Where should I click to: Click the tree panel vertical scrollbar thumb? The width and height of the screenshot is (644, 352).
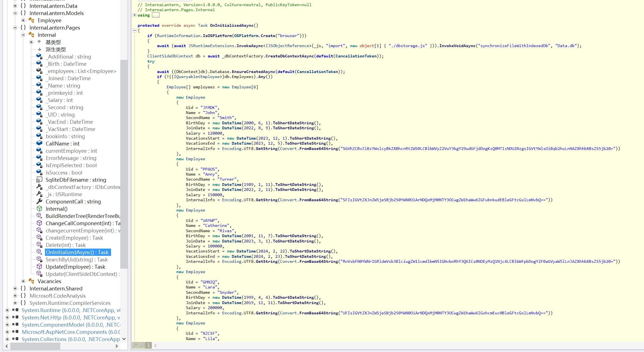(124, 164)
